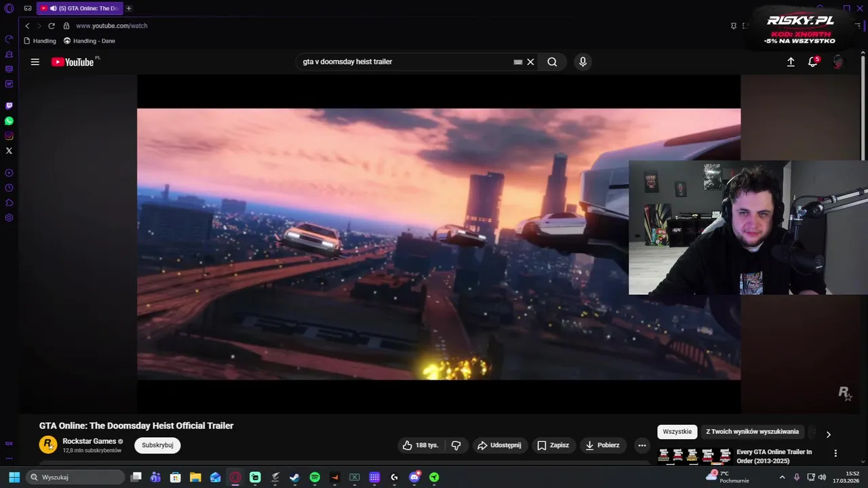868x488 pixels.
Task: Go back with the browser back arrow
Action: [27, 26]
